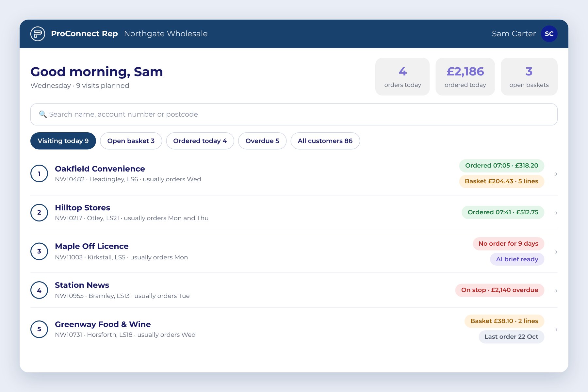
Task: Select visit number 3 circle for Maple
Action: (x=39, y=251)
